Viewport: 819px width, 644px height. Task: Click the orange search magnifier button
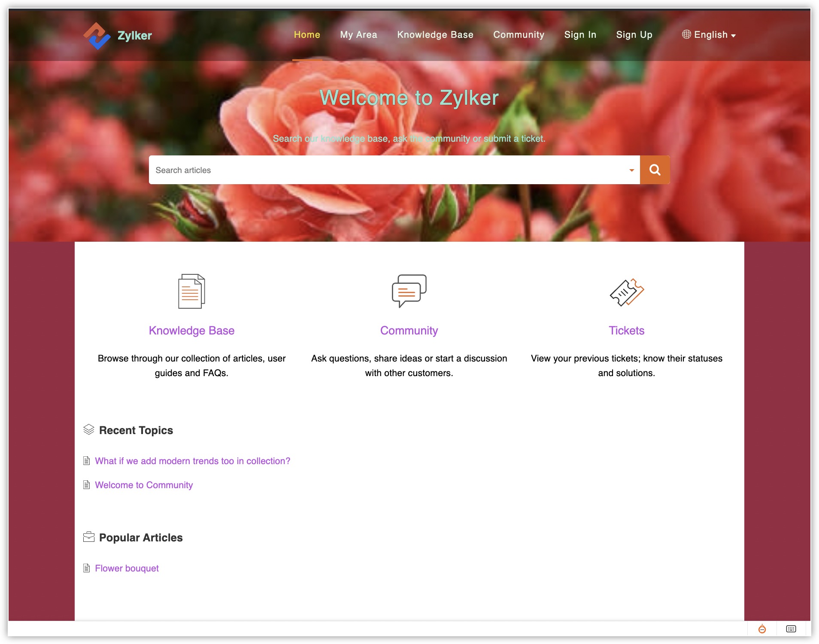click(655, 170)
